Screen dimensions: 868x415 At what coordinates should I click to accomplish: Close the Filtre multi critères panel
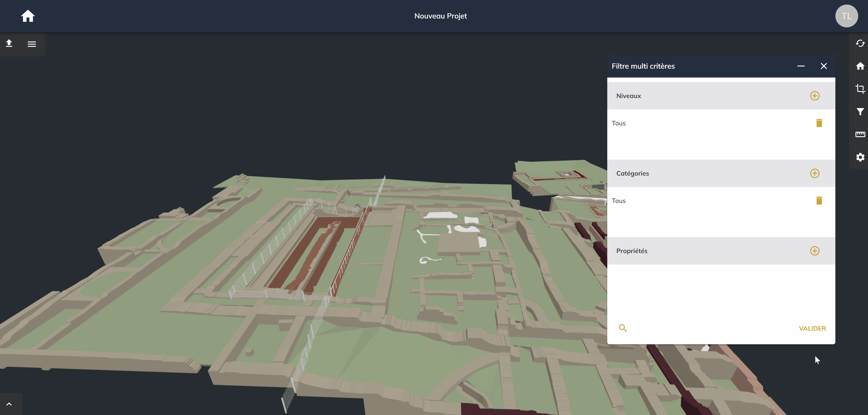824,66
